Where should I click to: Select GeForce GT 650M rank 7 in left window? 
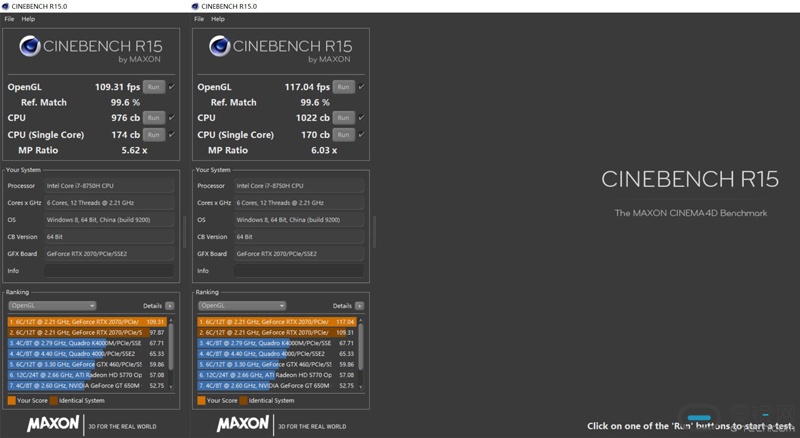pyautogui.click(x=87, y=386)
